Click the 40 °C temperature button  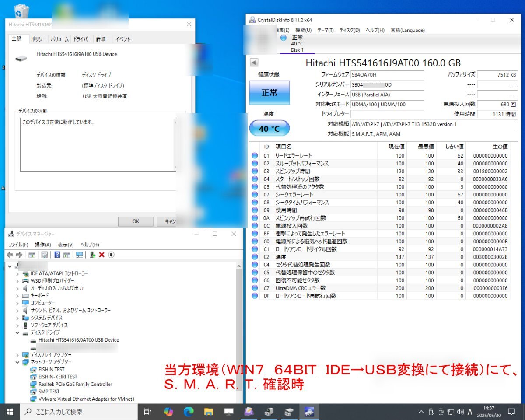point(269,129)
